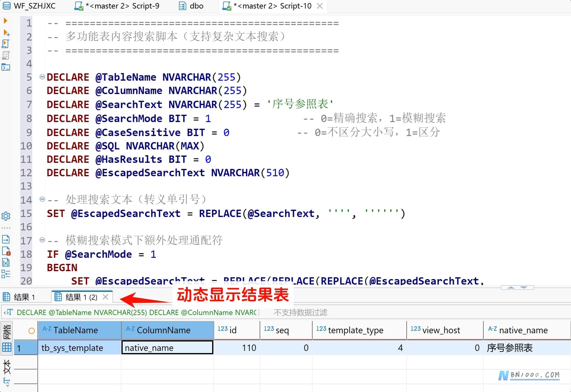Run the current SQL statement
The width and height of the screenshot is (571, 392).
pyautogui.click(x=5, y=21)
